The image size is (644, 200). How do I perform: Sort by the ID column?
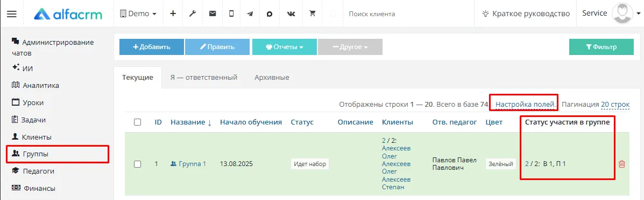[158, 122]
